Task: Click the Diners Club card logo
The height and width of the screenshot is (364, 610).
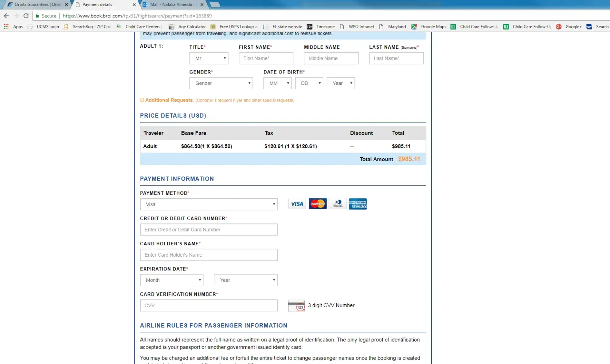Action: (338, 204)
